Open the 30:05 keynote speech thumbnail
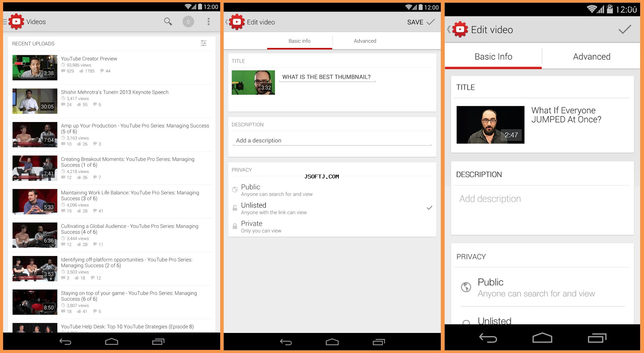644x353 pixels. pyautogui.click(x=35, y=101)
